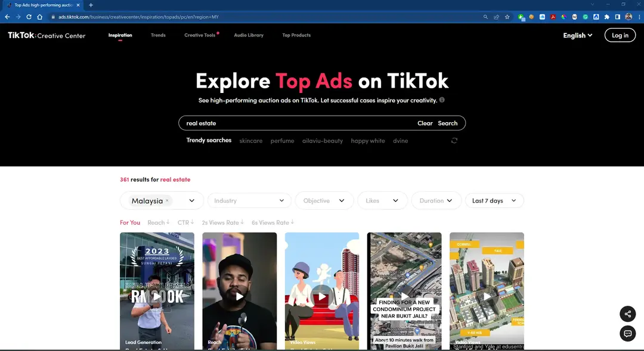Image resolution: width=644 pixels, height=351 pixels.
Task: Click the Log in button
Action: 620,35
